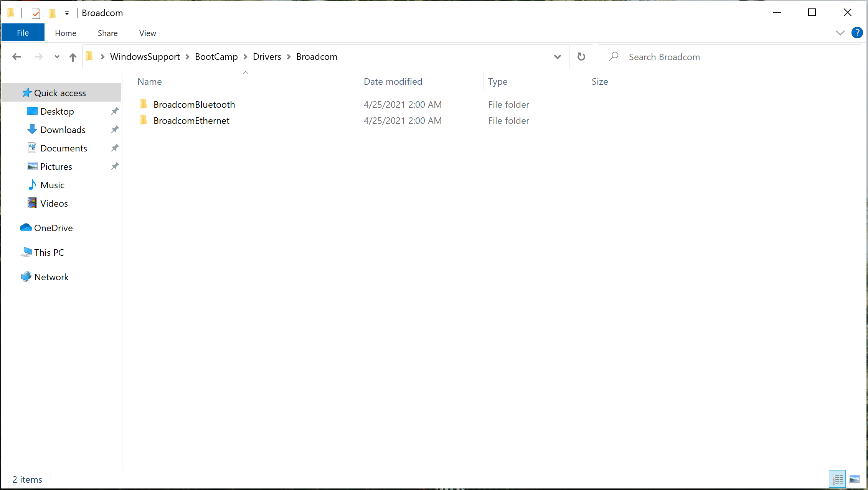Open the File menu tab
The height and width of the screenshot is (490, 868).
pos(23,33)
